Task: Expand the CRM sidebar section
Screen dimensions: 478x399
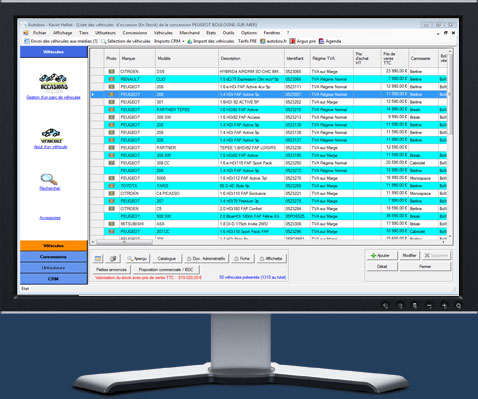Action: point(54,279)
